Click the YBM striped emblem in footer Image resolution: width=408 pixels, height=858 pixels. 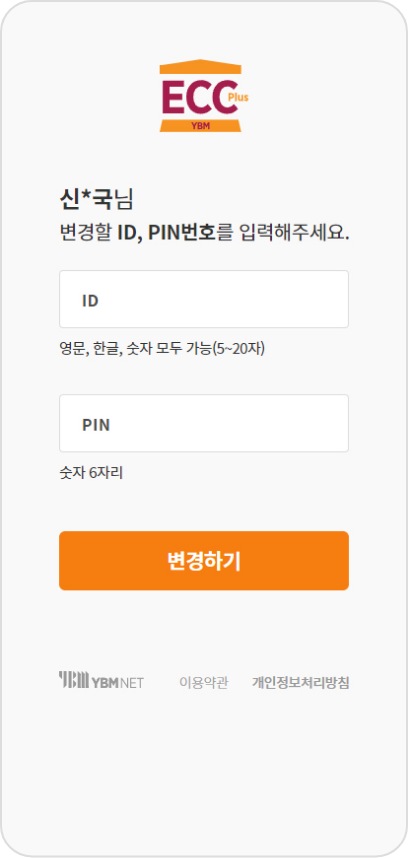click(x=73, y=680)
